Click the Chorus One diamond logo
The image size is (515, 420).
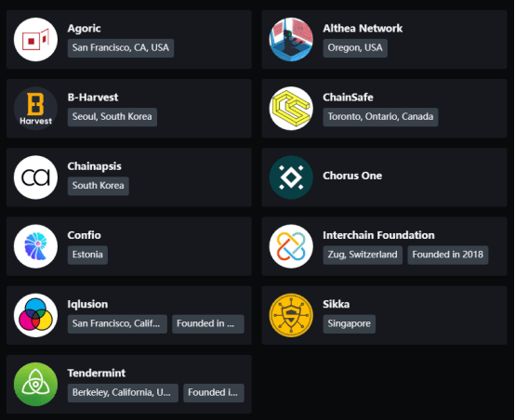291,177
